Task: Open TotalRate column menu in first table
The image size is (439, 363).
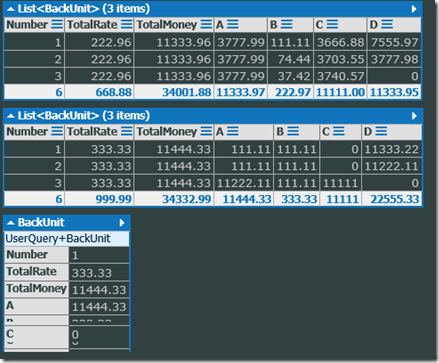Action: 127,24
